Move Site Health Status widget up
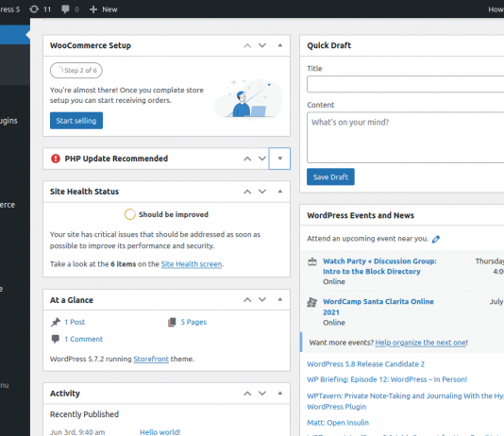The height and width of the screenshot is (436, 504). (x=247, y=192)
